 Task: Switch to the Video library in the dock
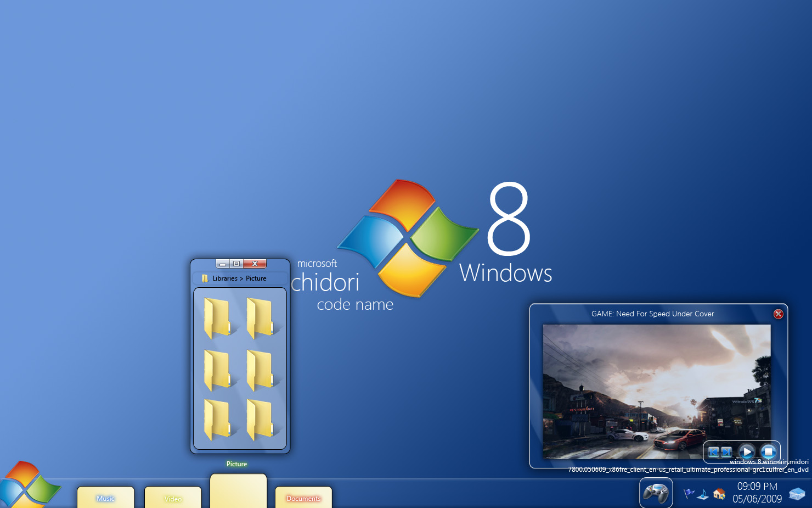(x=173, y=497)
